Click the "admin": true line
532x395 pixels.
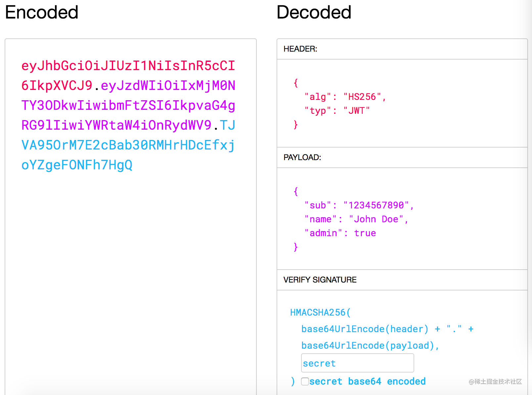tap(340, 233)
